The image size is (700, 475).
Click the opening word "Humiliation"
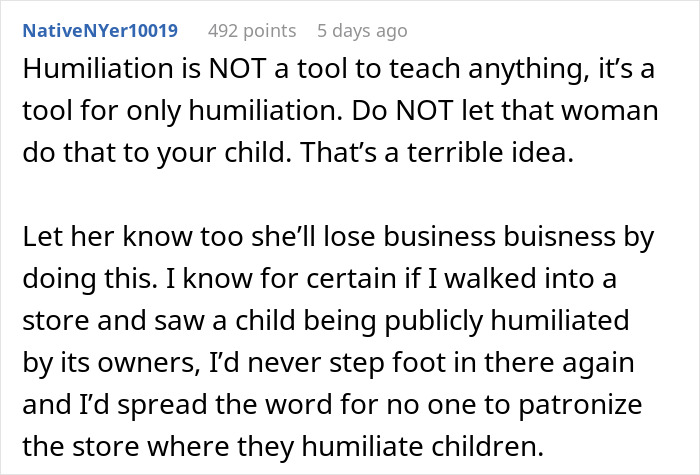pos(91,73)
